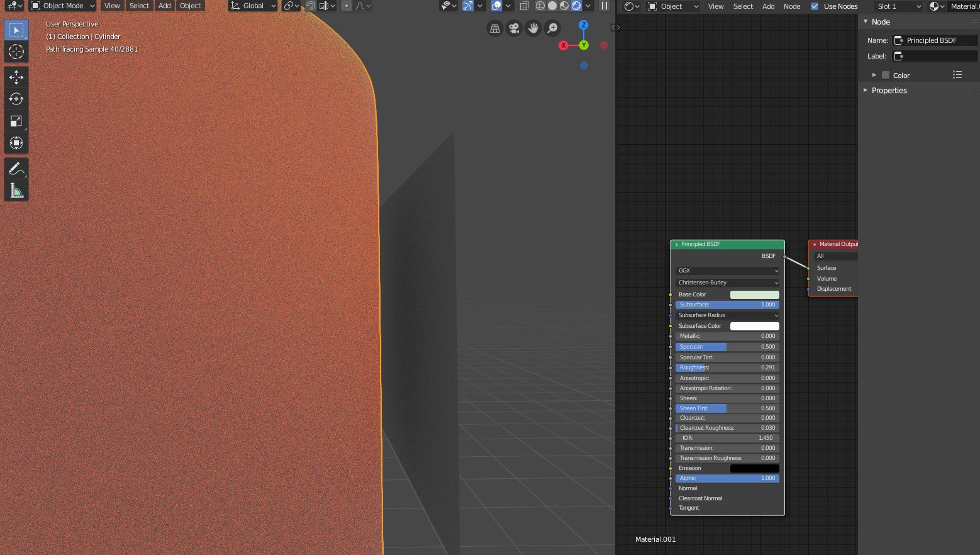Open the node editor Add menu
Screen dimensions: 980x555
tap(768, 6)
